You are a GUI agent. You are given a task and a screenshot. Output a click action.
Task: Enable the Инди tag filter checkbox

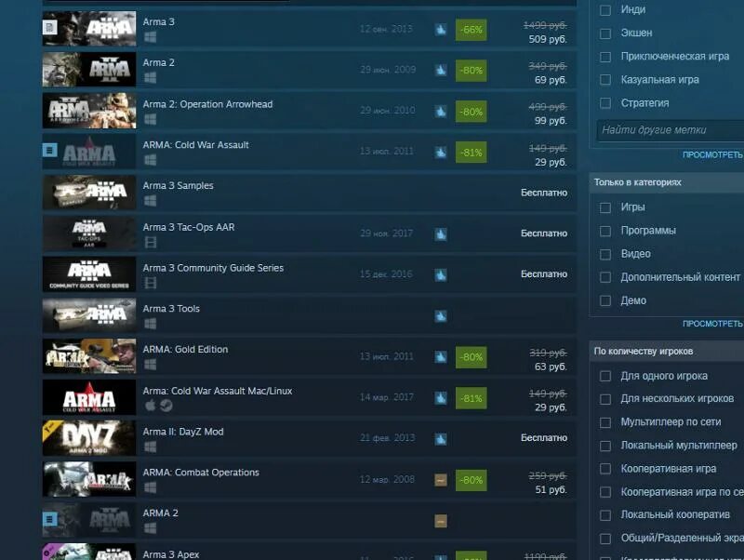605,10
